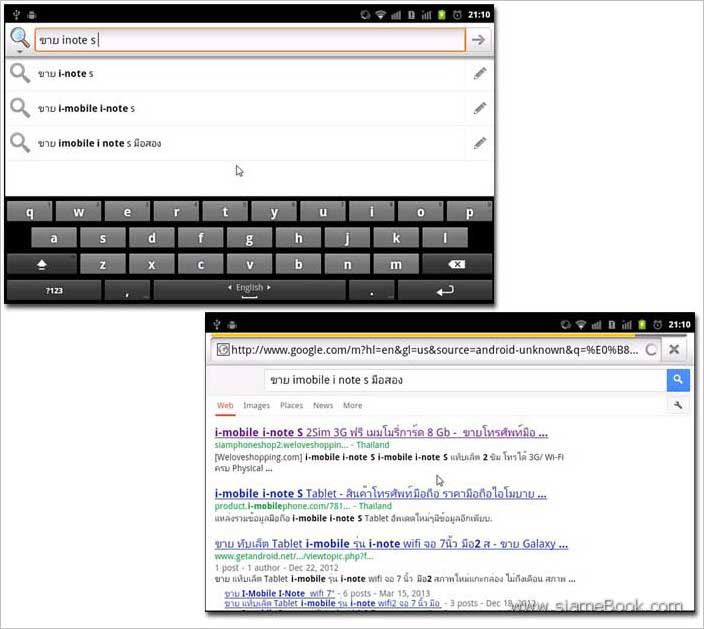
Task: Tap the 't' key on the keyboard
Action: [x=225, y=211]
